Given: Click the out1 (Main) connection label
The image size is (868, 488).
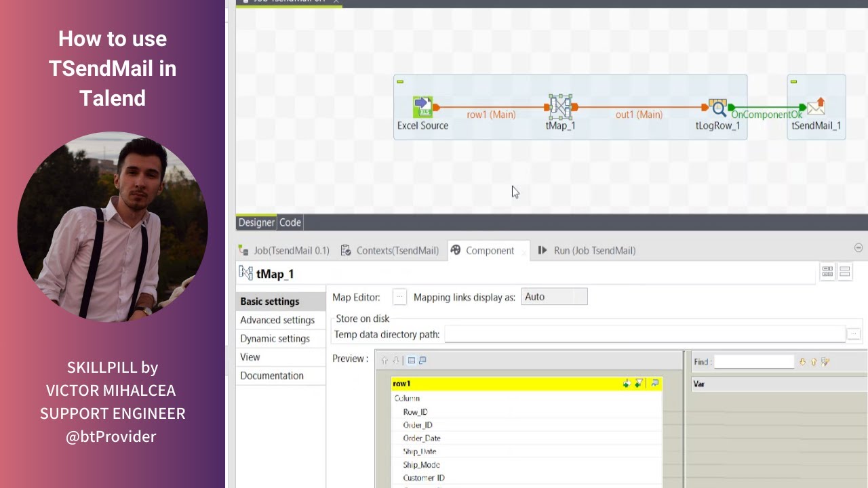Looking at the screenshot, I should [639, 115].
